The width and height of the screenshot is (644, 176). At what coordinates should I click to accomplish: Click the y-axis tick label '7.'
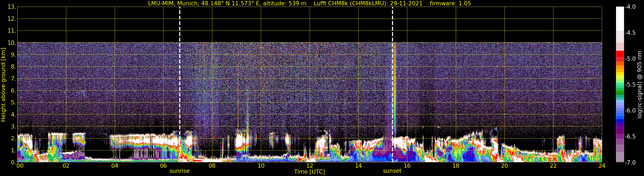pyautogui.click(x=13, y=79)
